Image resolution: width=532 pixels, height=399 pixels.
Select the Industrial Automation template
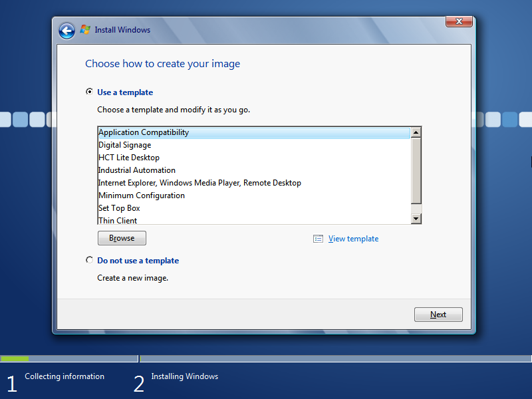click(254, 170)
